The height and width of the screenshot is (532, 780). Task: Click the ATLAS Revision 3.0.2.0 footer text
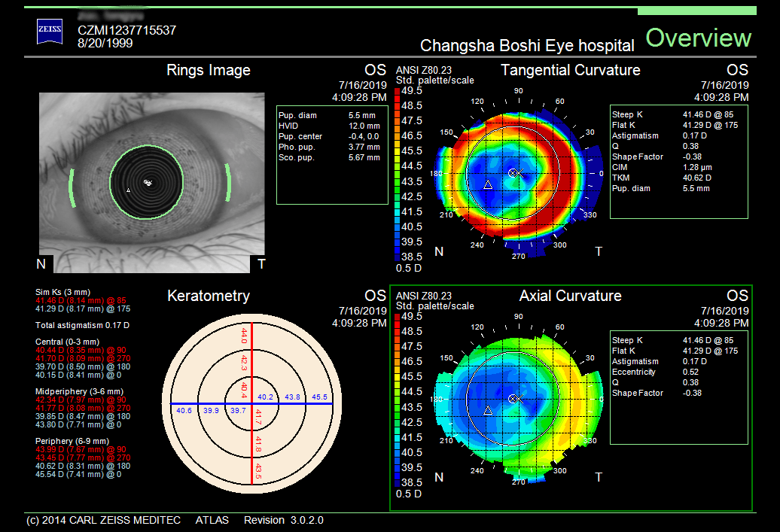coord(259,520)
